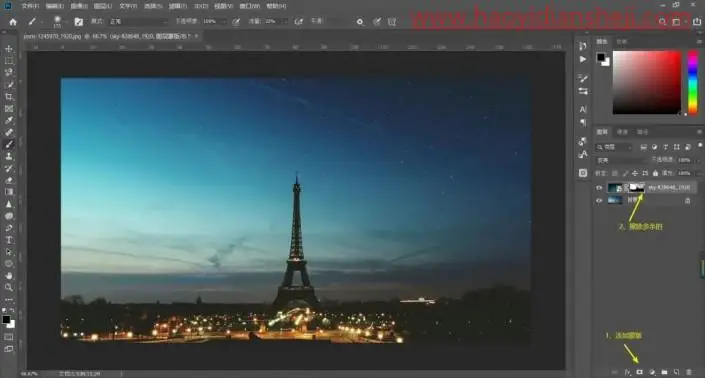Pick the Eyedropper tool

(x=9, y=120)
